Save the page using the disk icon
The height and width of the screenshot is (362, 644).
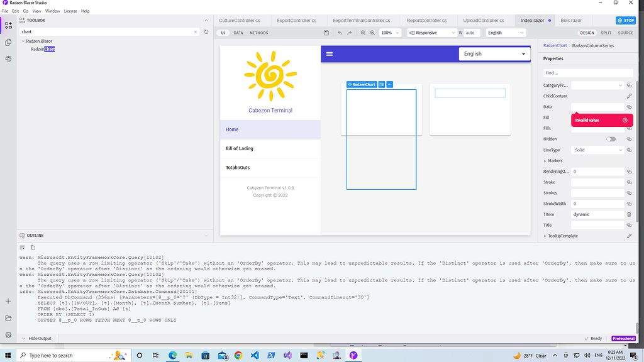pos(326,33)
